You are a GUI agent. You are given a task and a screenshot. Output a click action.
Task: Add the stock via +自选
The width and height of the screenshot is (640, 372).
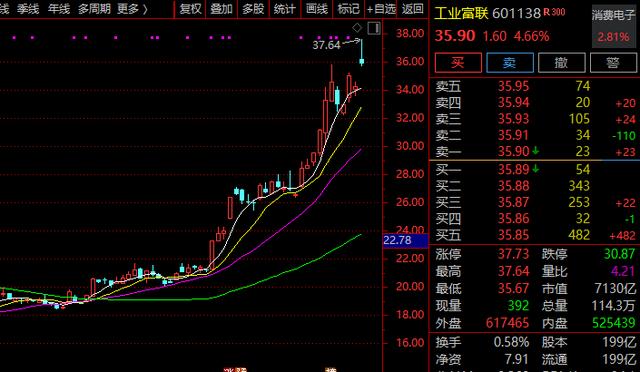381,9
